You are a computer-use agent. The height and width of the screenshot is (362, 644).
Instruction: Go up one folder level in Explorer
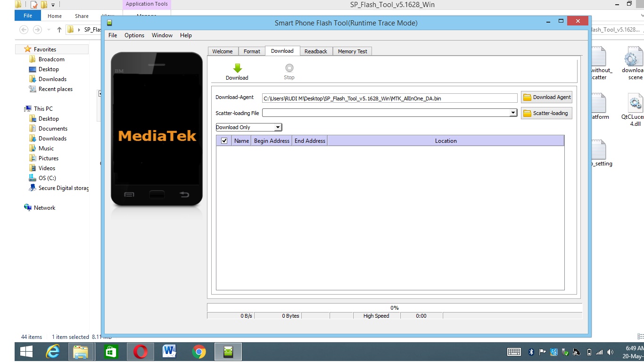[59, 30]
